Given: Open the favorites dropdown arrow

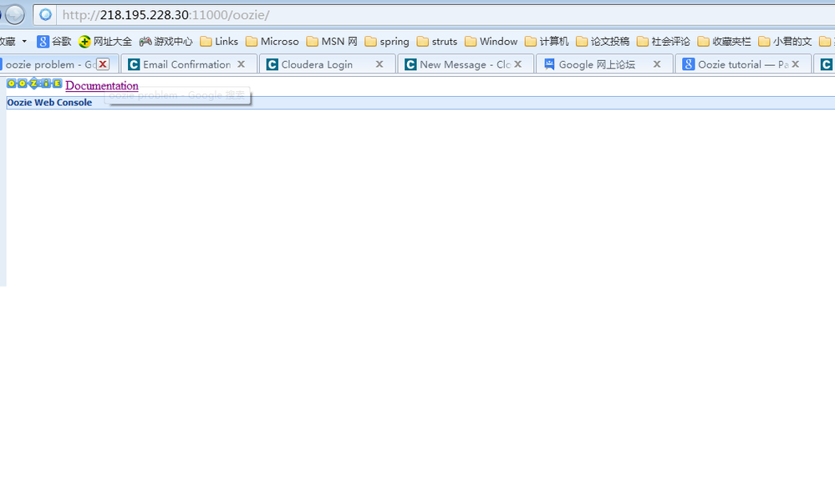Looking at the screenshot, I should coord(24,42).
